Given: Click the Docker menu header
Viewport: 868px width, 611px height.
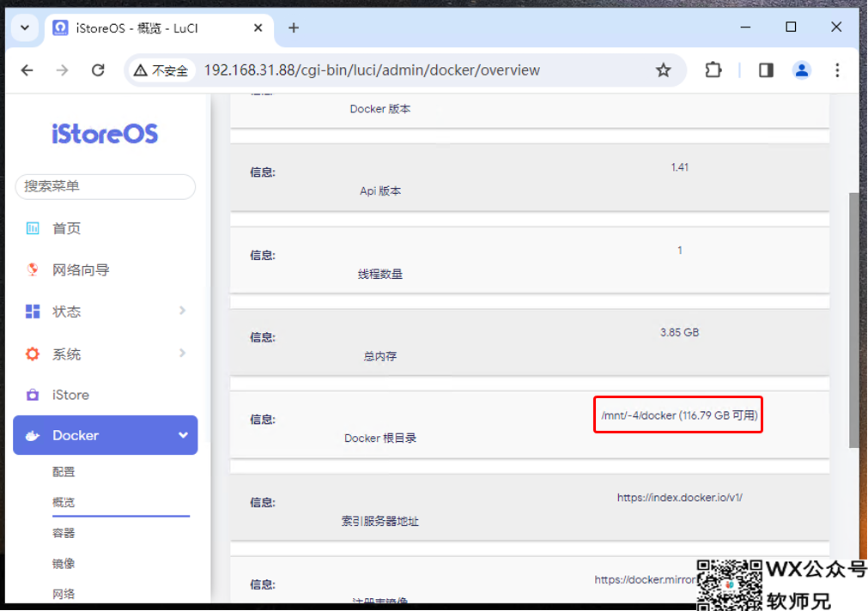Looking at the screenshot, I should click(x=106, y=435).
